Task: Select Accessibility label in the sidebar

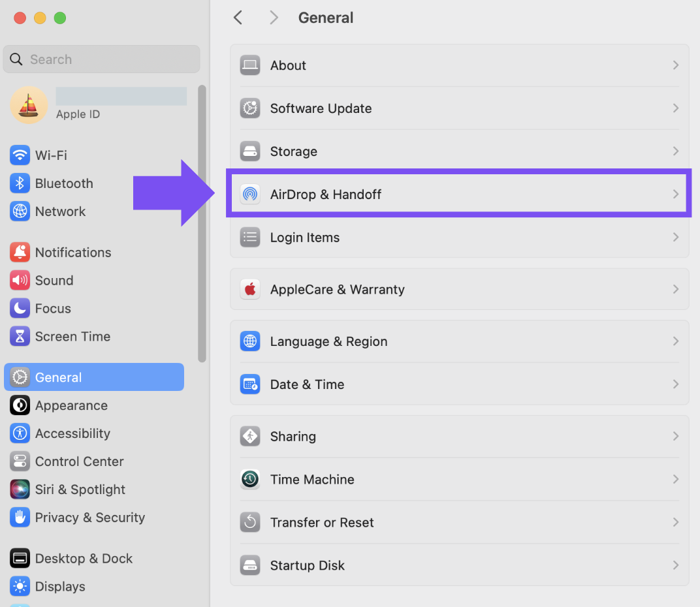Action: tap(72, 434)
